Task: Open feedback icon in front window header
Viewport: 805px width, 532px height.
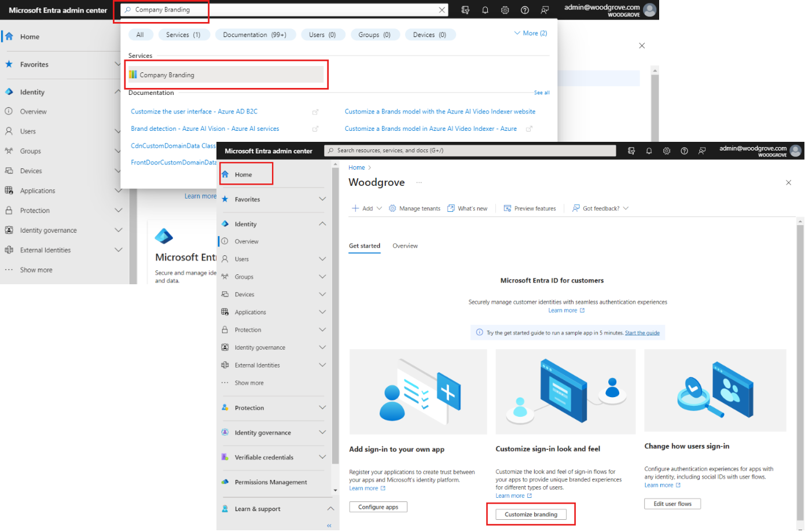Action: [701, 151]
